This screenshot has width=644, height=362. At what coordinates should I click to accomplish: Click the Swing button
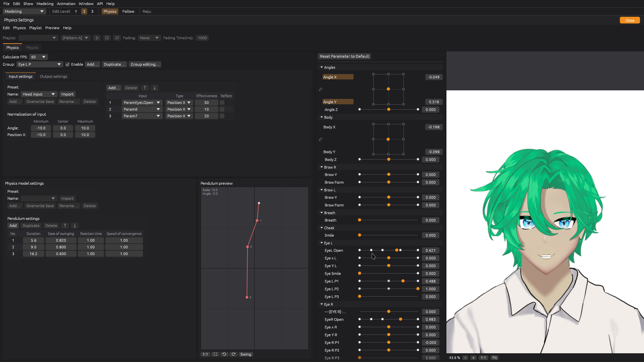pos(246,354)
